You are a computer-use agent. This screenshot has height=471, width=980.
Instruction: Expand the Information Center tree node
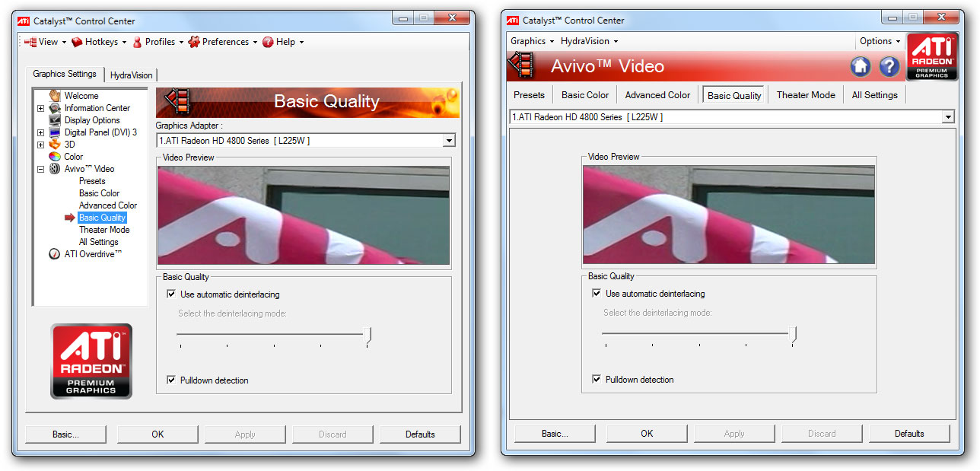click(40, 108)
